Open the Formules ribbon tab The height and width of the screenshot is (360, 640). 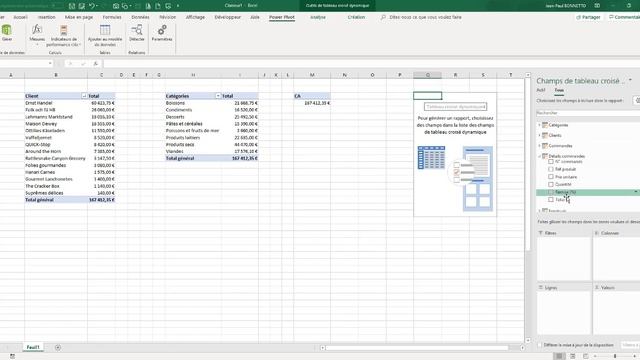112,17
